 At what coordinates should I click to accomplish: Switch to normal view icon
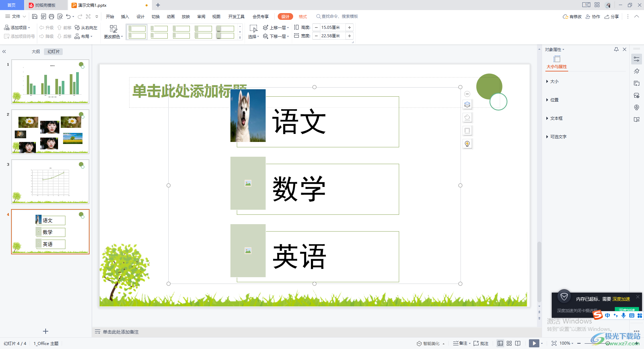tap(500, 343)
